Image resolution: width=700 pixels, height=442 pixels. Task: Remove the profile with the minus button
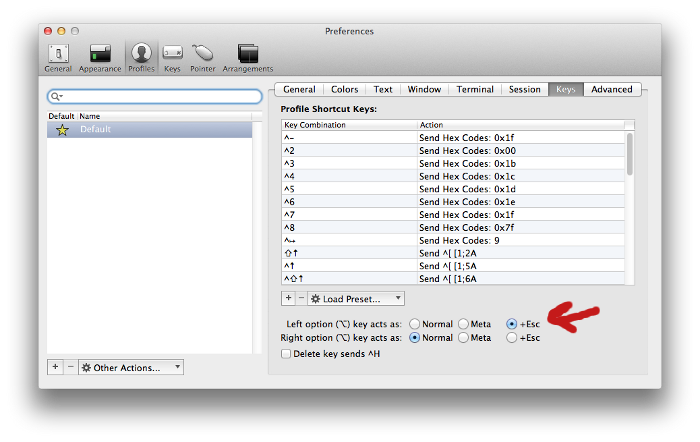[71, 367]
